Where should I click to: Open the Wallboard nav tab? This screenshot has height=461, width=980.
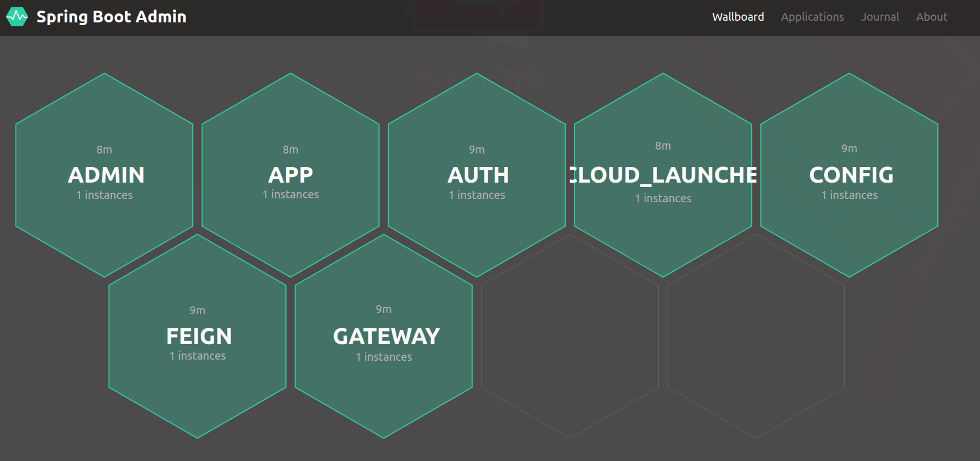coord(738,17)
